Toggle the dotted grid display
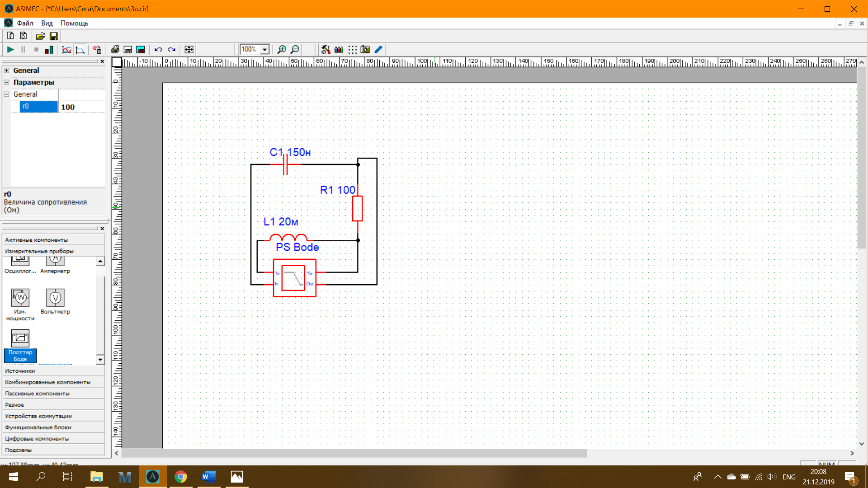 (353, 50)
